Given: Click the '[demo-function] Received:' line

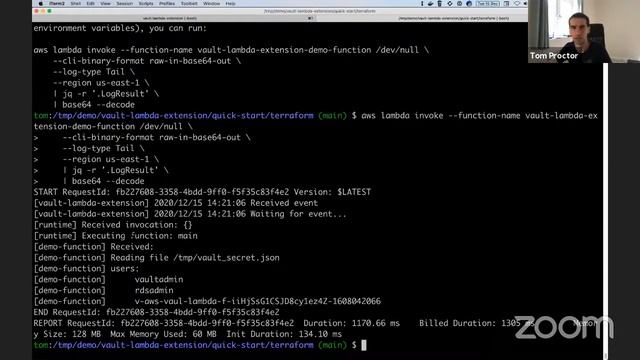Looking at the screenshot, I should [93, 247].
